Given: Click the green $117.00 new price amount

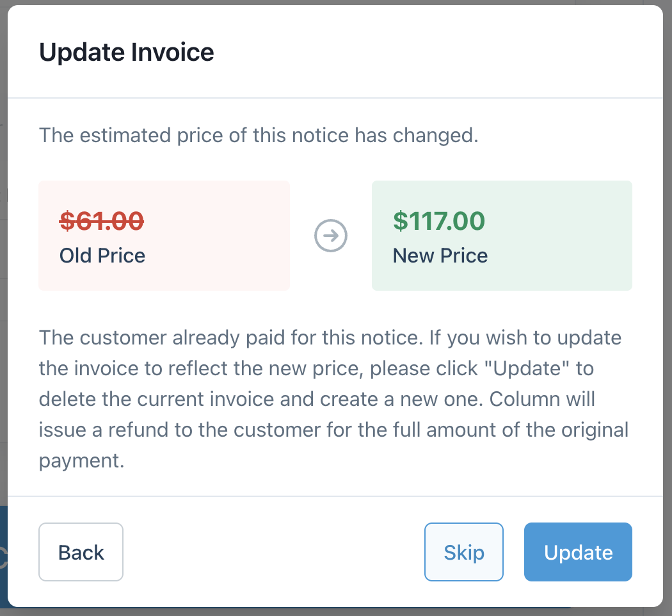Looking at the screenshot, I should pyautogui.click(x=439, y=221).
